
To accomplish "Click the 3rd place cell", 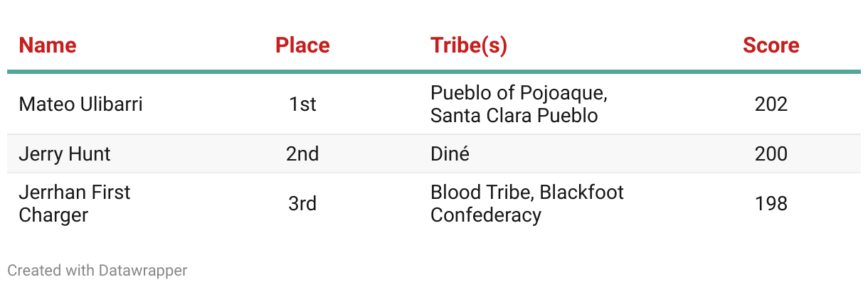I will click(302, 204).
